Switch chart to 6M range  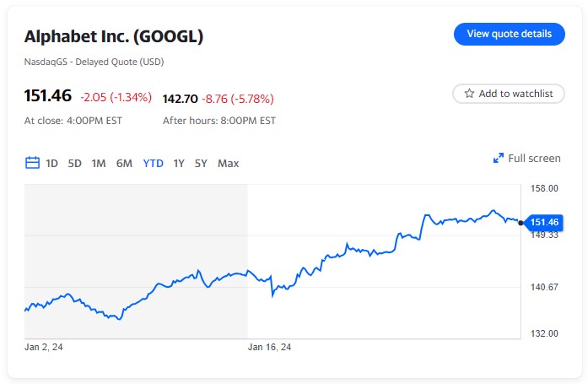124,163
